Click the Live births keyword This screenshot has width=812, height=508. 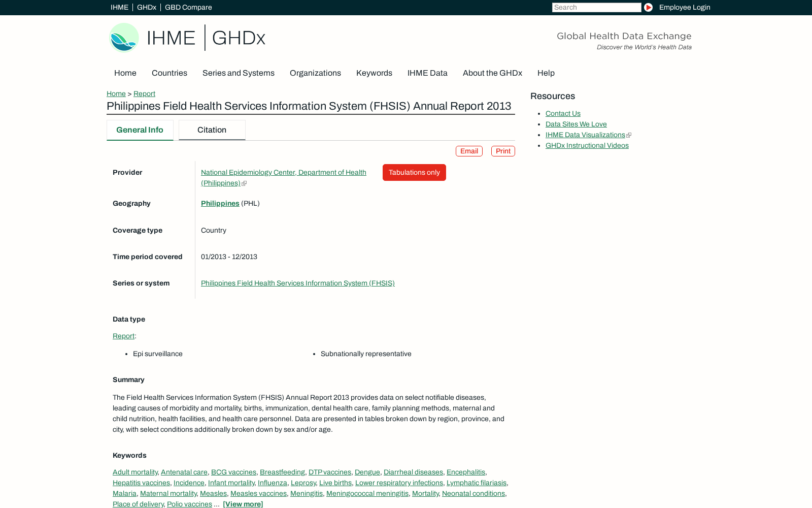pyautogui.click(x=335, y=483)
